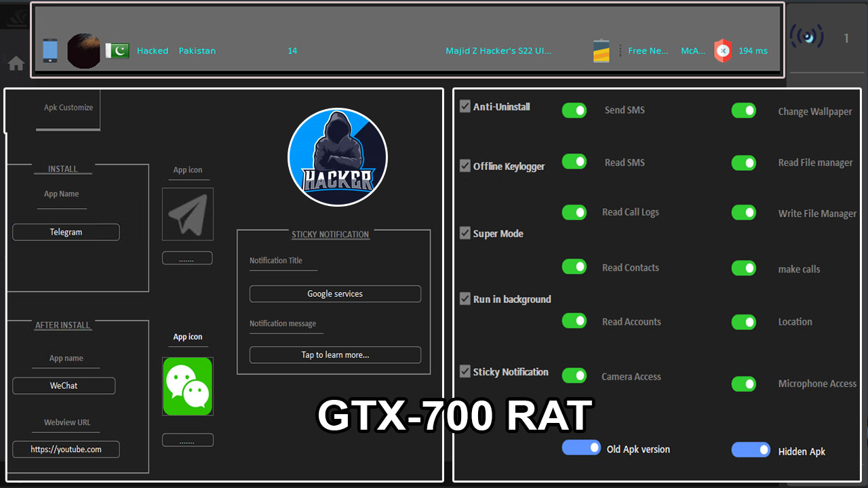Click the home icon in the sidebar

click(16, 64)
